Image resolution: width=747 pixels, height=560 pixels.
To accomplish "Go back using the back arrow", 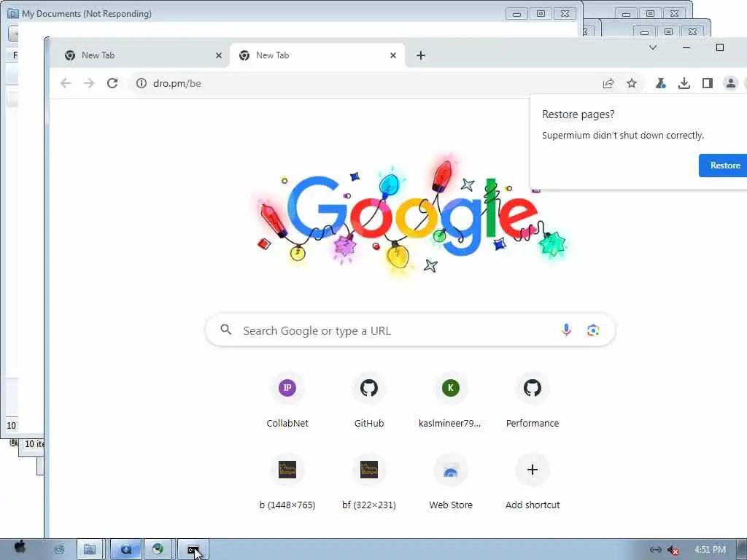I will (66, 83).
